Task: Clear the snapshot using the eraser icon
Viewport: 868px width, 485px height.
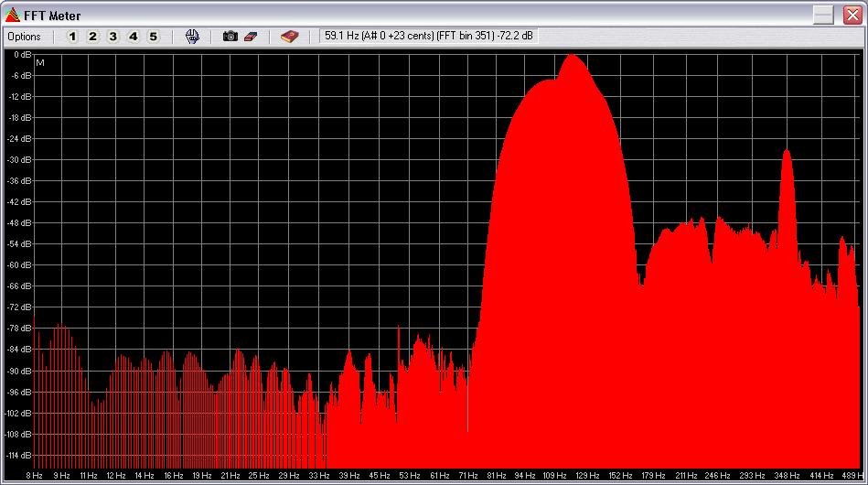Action: click(251, 37)
